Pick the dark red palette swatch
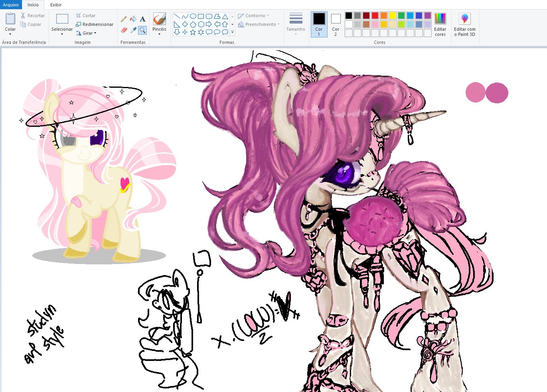547x392 pixels. click(366, 16)
